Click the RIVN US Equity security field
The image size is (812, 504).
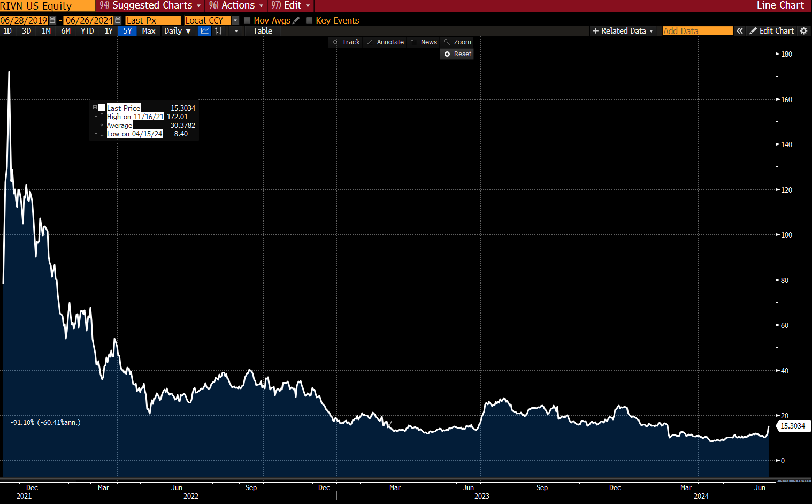click(47, 5)
